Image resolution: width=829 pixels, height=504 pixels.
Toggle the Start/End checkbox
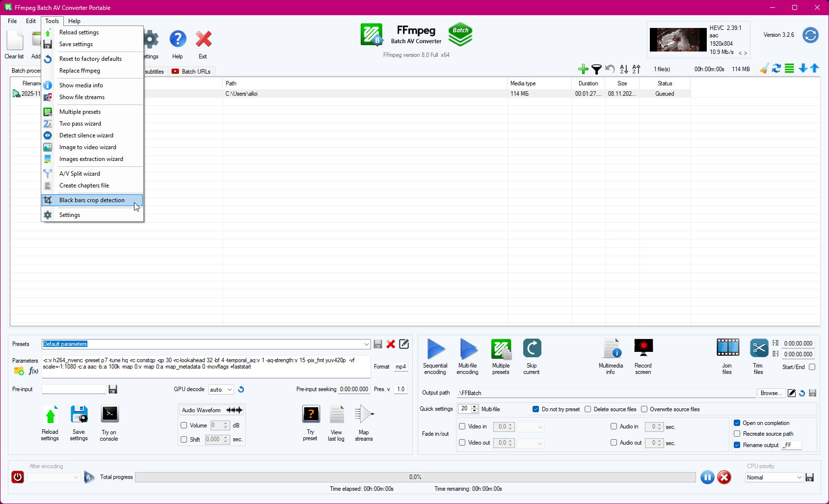[x=812, y=367]
